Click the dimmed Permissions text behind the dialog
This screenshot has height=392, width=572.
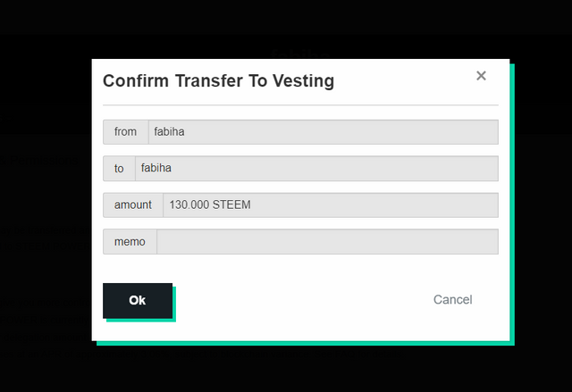39,160
